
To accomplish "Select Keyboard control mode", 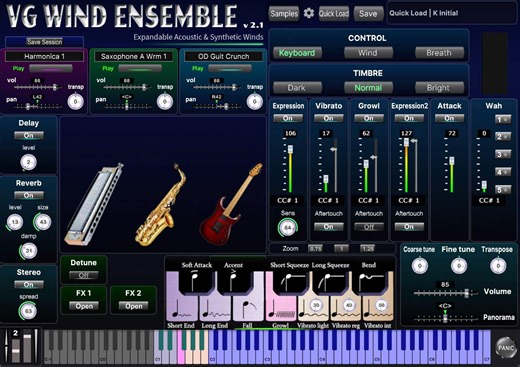I will click(297, 53).
